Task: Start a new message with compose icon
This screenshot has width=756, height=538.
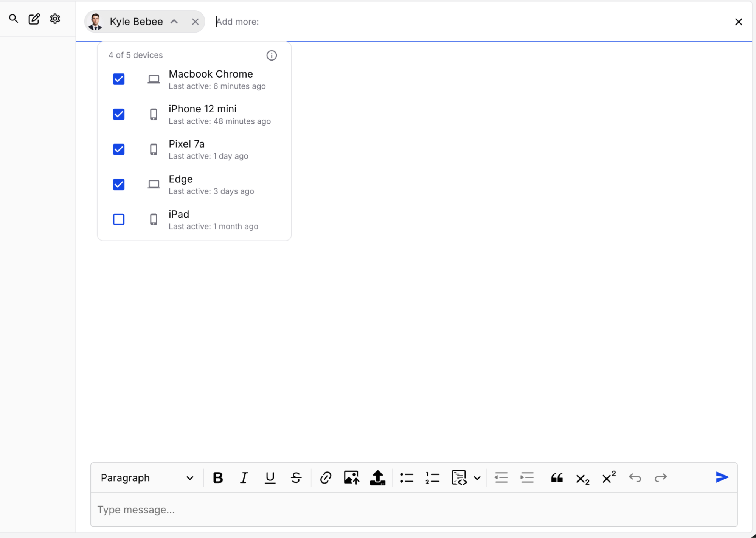Action: 34,19
